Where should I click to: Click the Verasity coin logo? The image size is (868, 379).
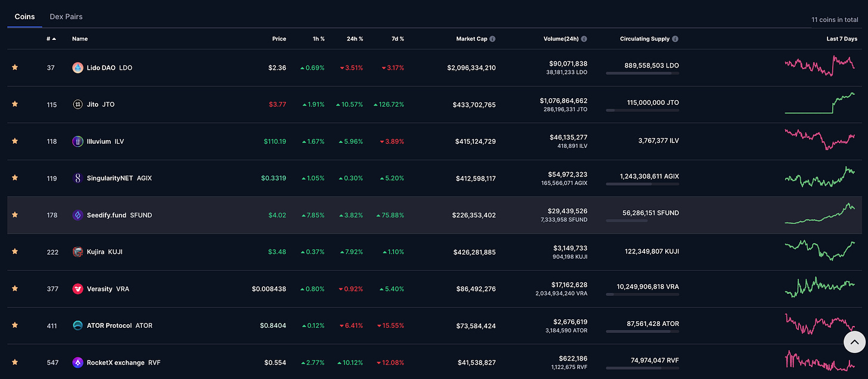coord(77,288)
